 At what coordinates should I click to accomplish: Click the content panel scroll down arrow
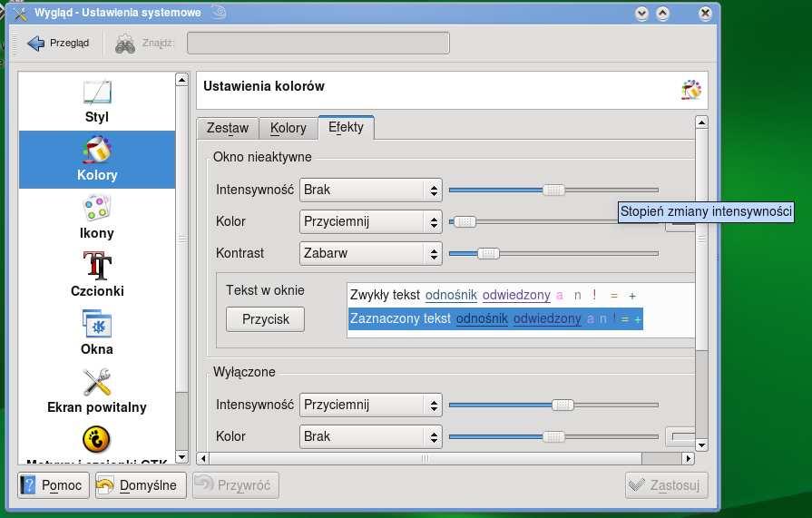pyautogui.click(x=701, y=445)
